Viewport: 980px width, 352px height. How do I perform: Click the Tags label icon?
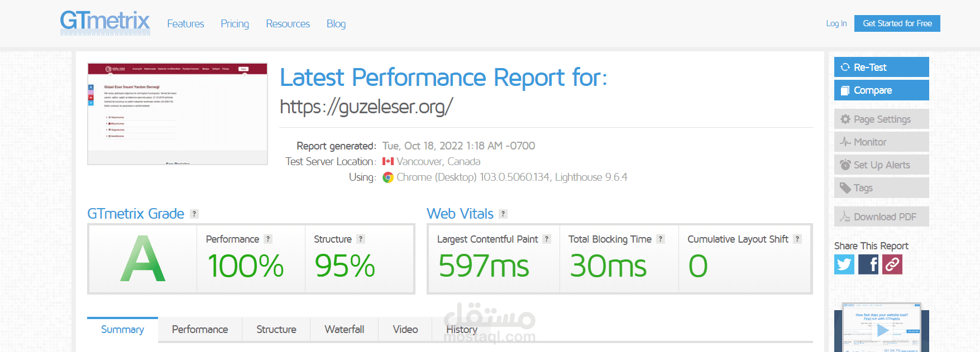click(845, 188)
